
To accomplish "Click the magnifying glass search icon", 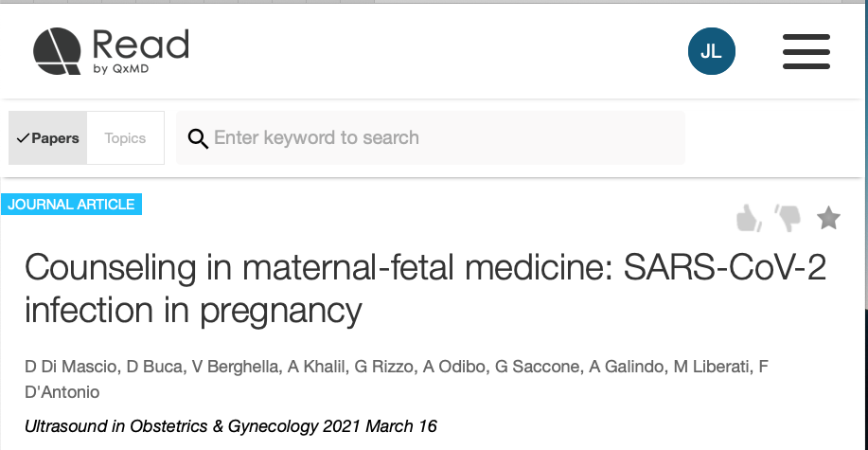I will point(198,139).
